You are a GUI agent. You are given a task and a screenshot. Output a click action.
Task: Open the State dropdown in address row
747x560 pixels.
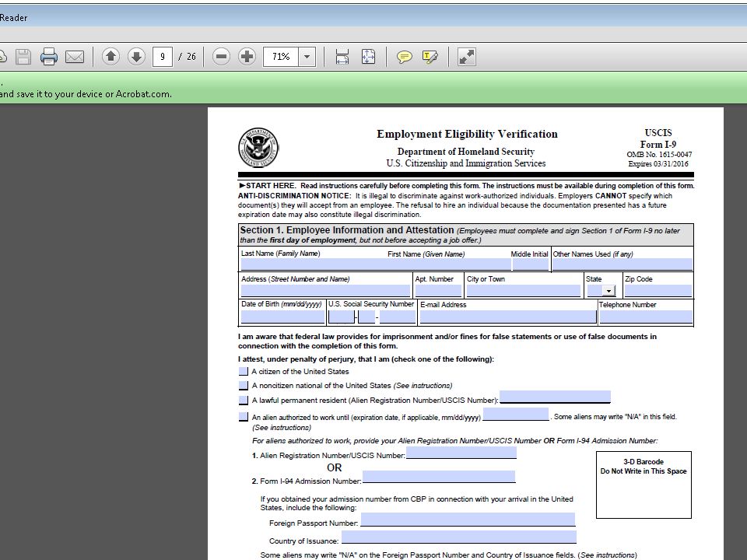tap(608, 290)
